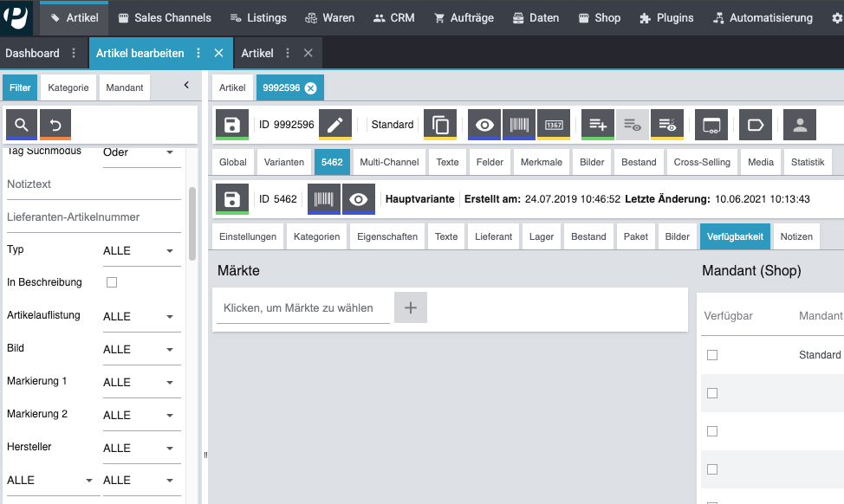The height and width of the screenshot is (504, 844).
Task: Click the eye icon in the variant 5462 toolbar
Action: pos(358,198)
